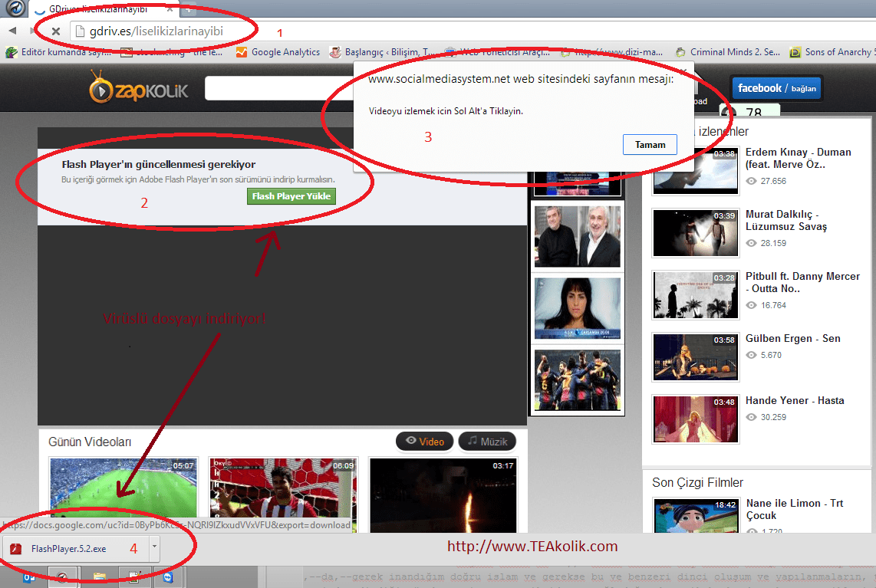
Task: Open the notepad editor taskbar icon
Action: click(133, 577)
